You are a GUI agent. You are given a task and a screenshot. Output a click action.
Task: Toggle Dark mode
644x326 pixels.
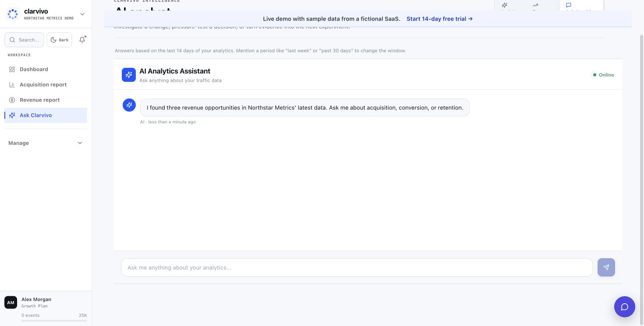(59, 40)
